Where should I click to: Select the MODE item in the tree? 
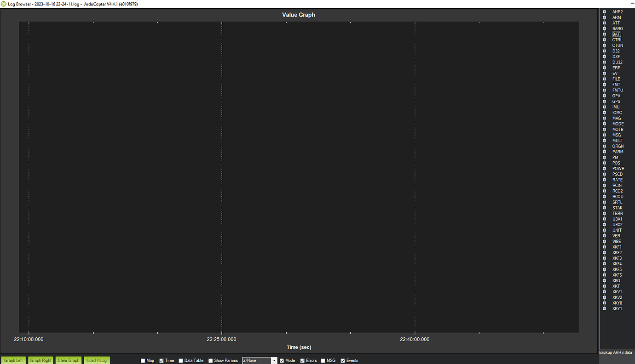[x=618, y=124]
